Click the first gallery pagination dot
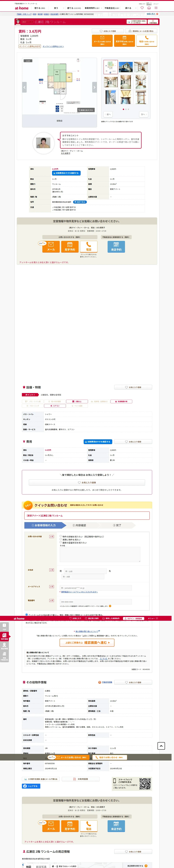174x868 pixels. click(123, 109)
